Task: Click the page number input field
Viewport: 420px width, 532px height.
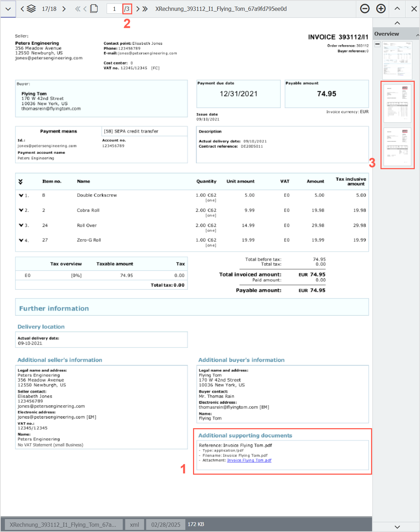Action: coord(114,9)
